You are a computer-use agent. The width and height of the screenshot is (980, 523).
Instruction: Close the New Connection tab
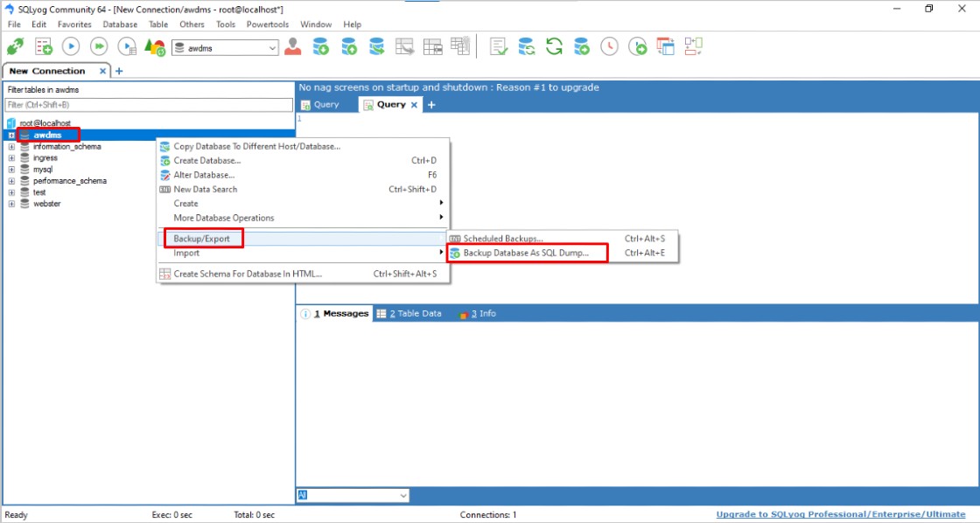pos(102,71)
